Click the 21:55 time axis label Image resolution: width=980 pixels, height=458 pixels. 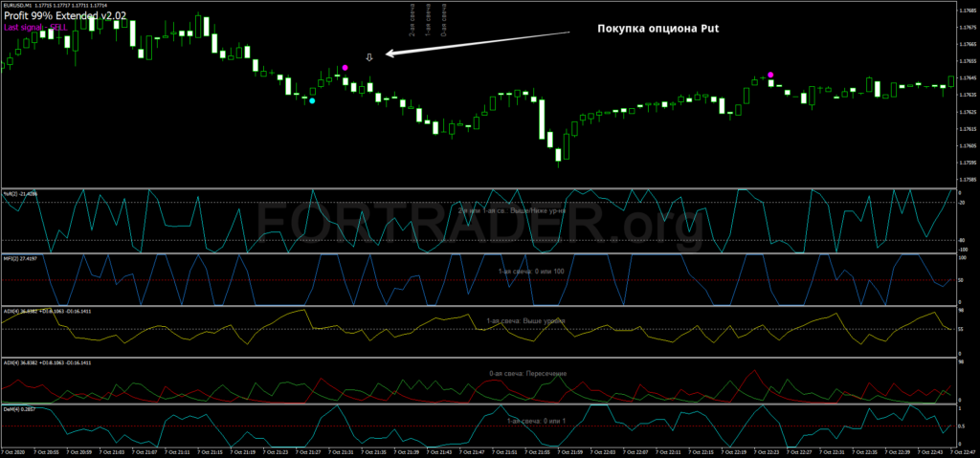[537, 450]
